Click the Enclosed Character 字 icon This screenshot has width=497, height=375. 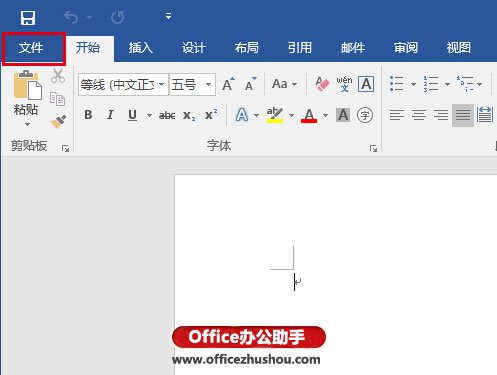point(365,115)
